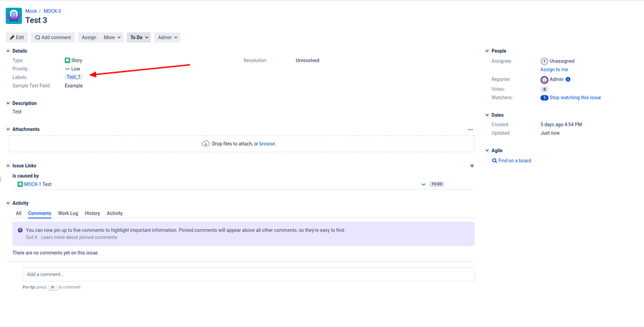
Task: Collapse the Agile section
Action: [x=487, y=150]
